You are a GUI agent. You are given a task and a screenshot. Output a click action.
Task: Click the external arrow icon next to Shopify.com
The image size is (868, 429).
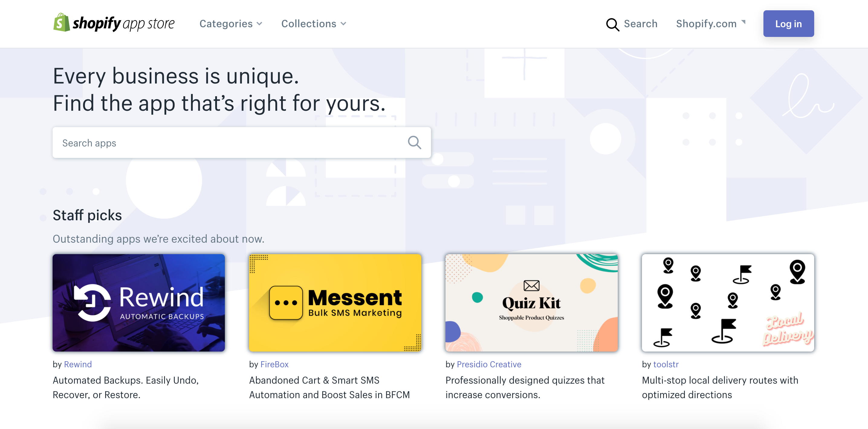743,22
